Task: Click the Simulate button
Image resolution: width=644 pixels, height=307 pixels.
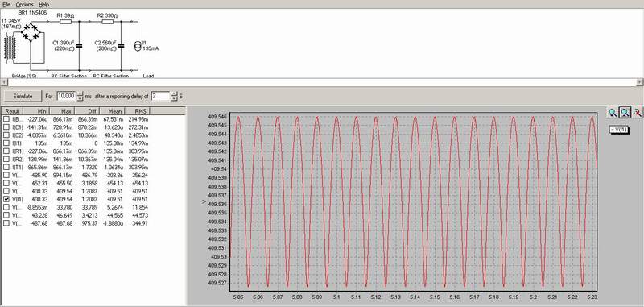Action: [23, 96]
